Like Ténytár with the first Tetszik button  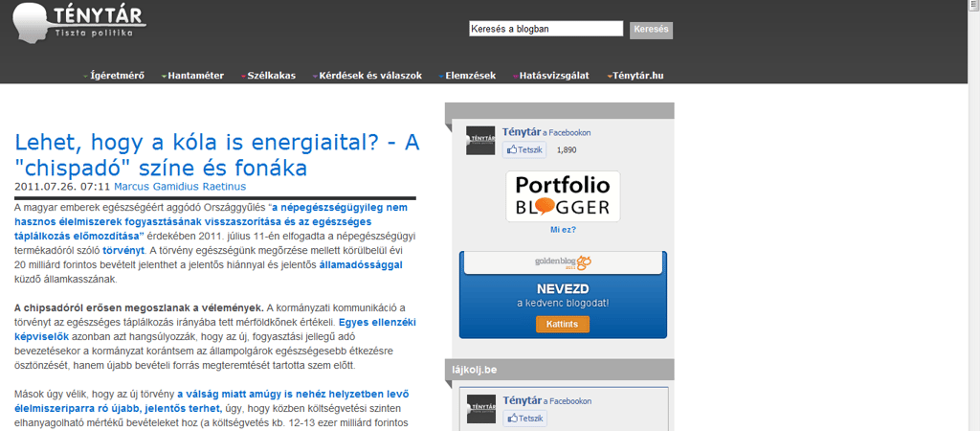524,149
